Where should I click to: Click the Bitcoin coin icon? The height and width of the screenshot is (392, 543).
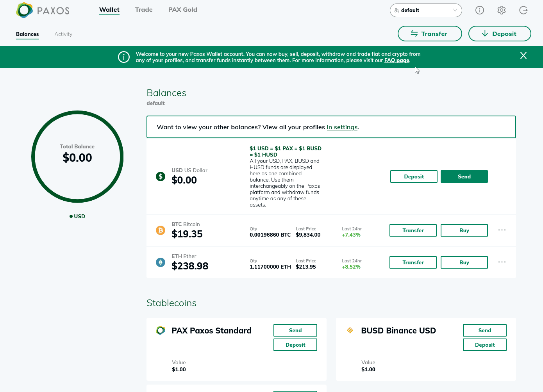pyautogui.click(x=161, y=230)
